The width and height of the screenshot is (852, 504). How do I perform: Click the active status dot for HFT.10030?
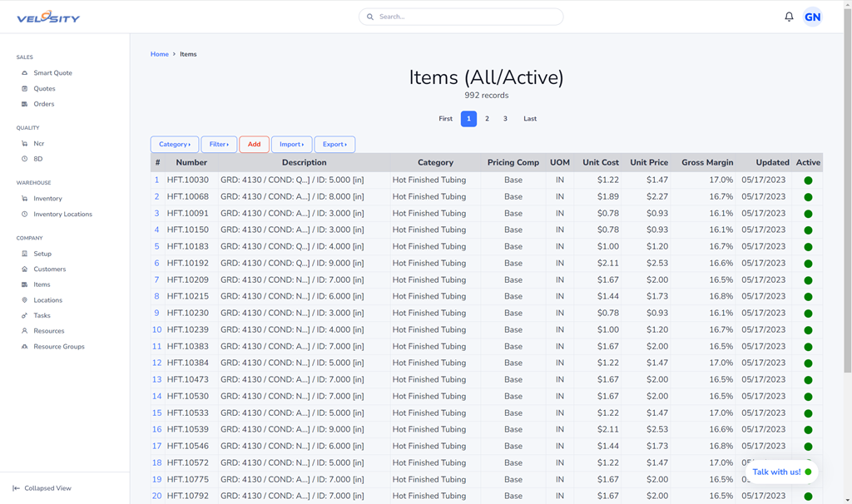point(808,180)
